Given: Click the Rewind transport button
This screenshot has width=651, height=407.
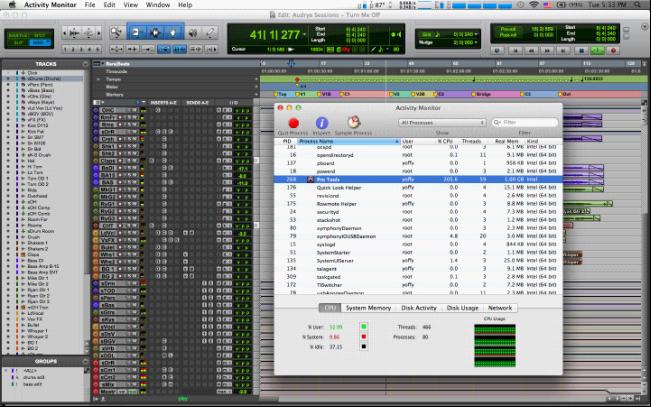Looking at the screenshot, I should coord(531,51).
